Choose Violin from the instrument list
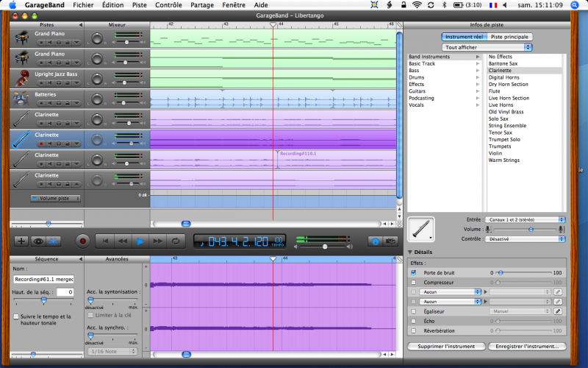Image resolution: width=588 pixels, height=368 pixels. click(495, 153)
